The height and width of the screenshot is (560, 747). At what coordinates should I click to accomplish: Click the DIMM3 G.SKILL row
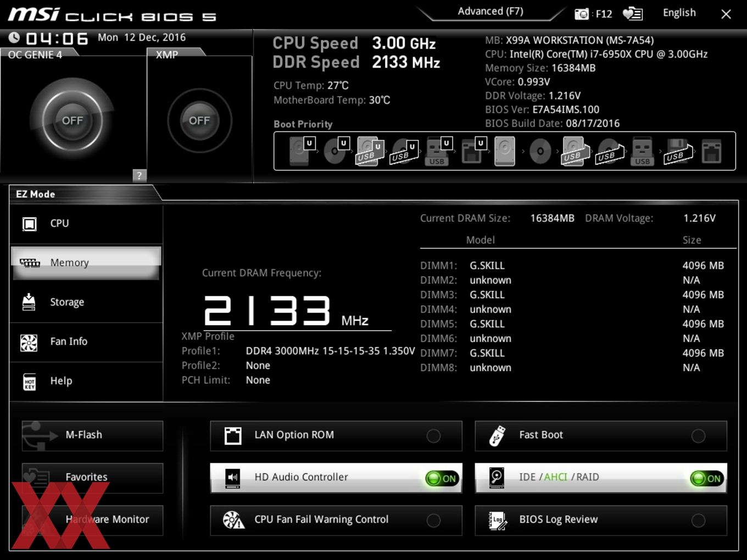coord(572,295)
